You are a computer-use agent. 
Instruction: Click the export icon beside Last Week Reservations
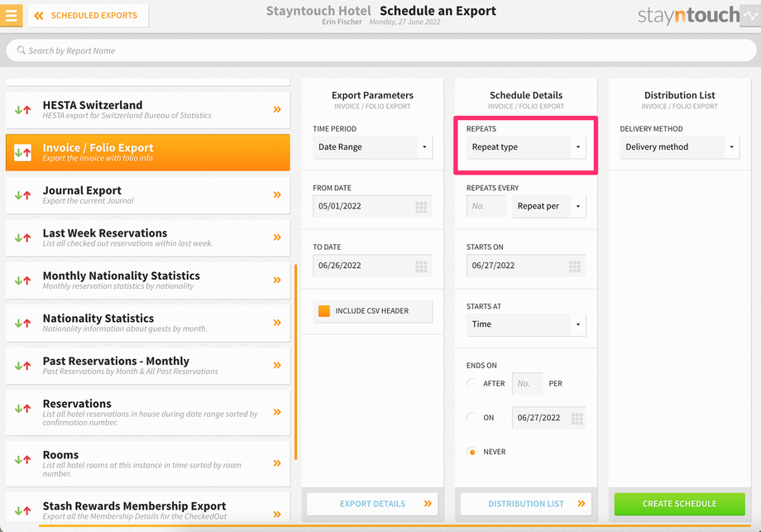23,237
